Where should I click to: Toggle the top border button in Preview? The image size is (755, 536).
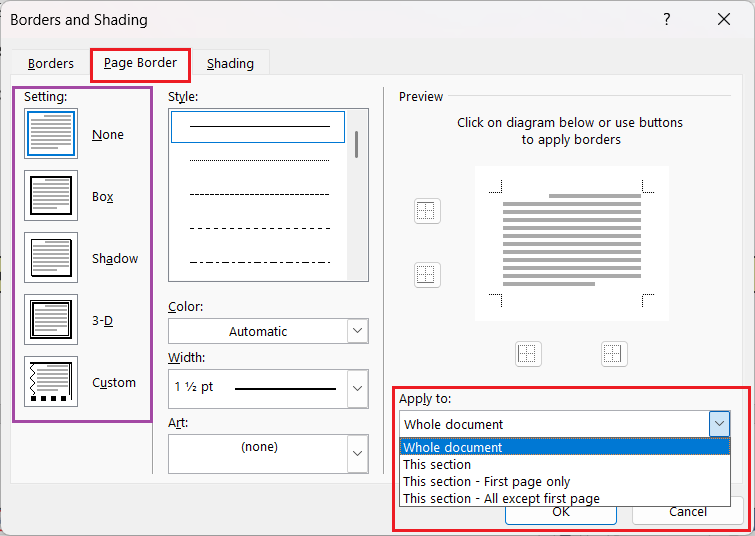(427, 211)
